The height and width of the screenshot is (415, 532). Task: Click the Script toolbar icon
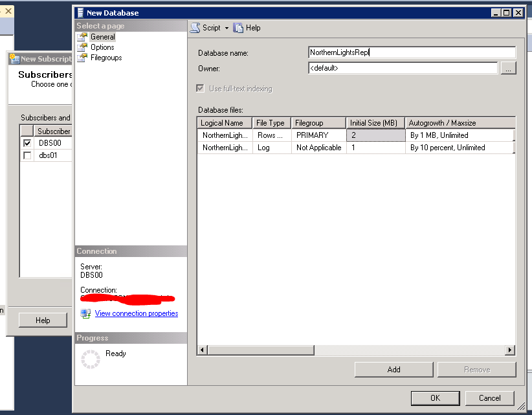point(195,28)
